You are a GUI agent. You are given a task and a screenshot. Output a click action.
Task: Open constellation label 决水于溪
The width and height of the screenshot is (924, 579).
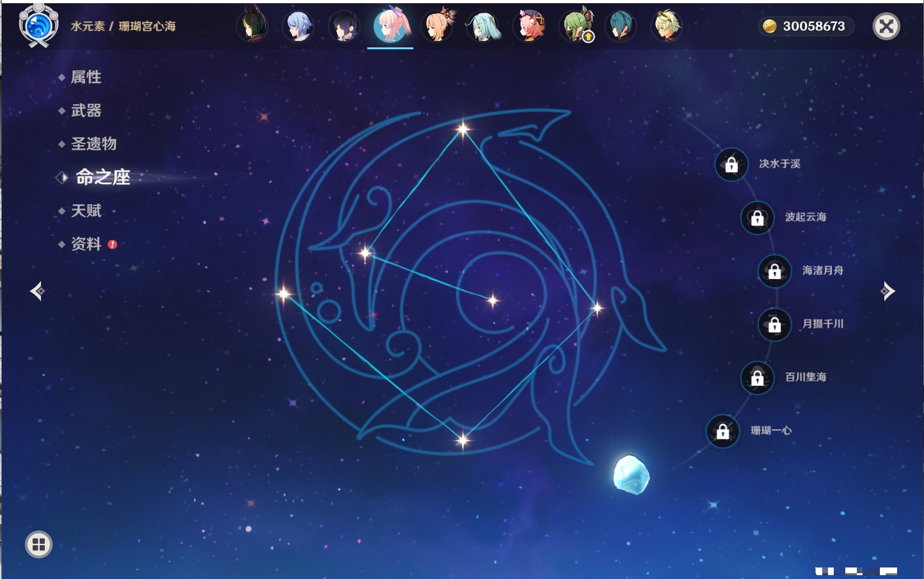point(779,164)
